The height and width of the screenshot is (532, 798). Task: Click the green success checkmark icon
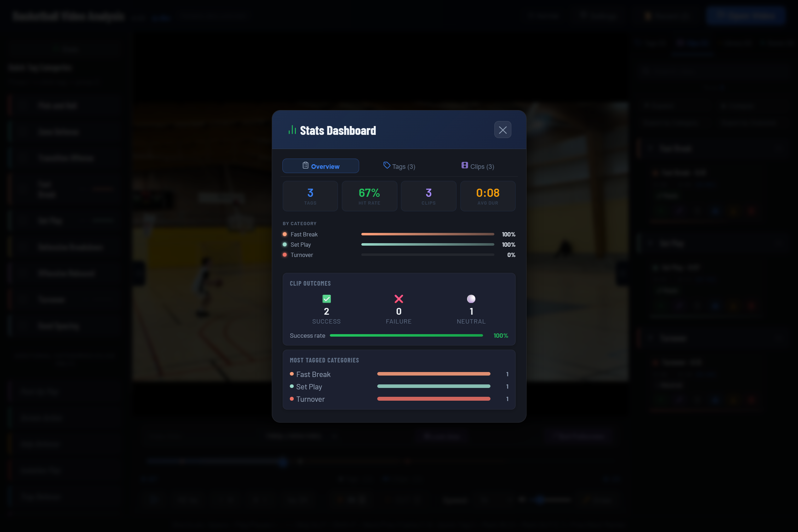(x=326, y=299)
